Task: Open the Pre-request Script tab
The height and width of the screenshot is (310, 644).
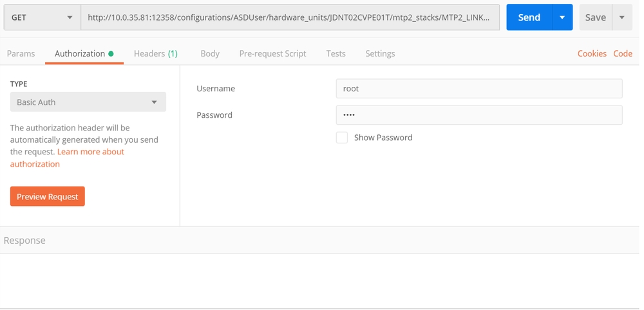Action: click(x=272, y=53)
